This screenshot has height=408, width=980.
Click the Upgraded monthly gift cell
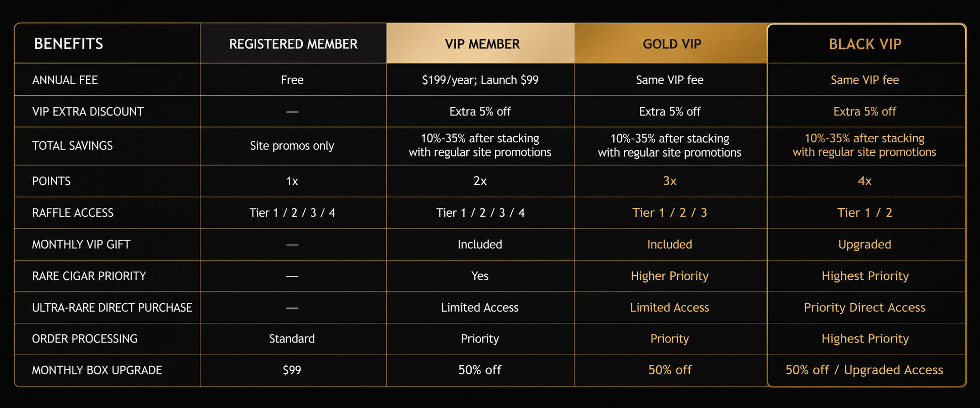(x=865, y=245)
